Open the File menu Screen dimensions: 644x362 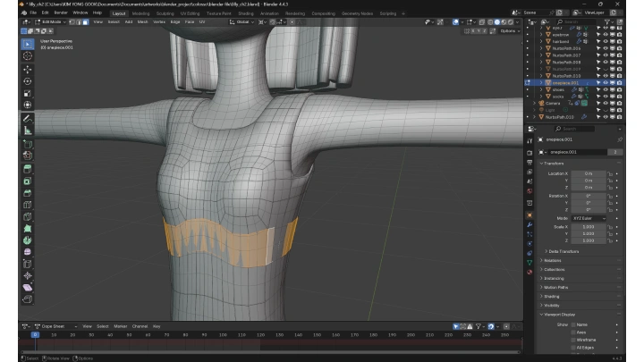click(x=33, y=13)
